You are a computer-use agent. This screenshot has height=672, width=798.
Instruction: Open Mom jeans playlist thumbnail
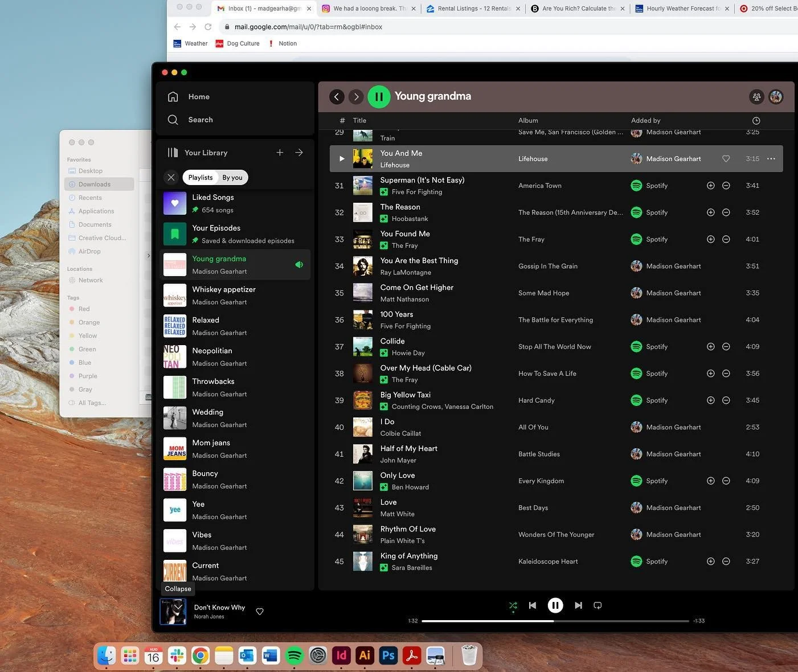(x=175, y=449)
